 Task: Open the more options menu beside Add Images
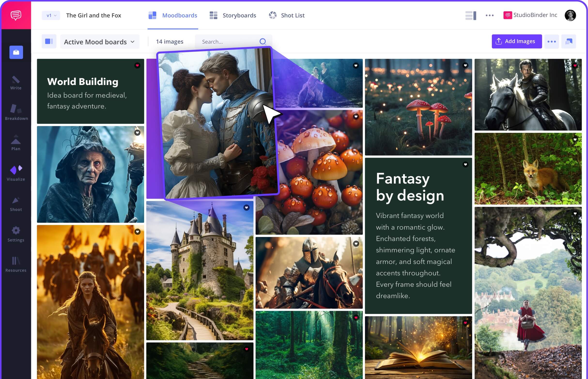pos(552,41)
